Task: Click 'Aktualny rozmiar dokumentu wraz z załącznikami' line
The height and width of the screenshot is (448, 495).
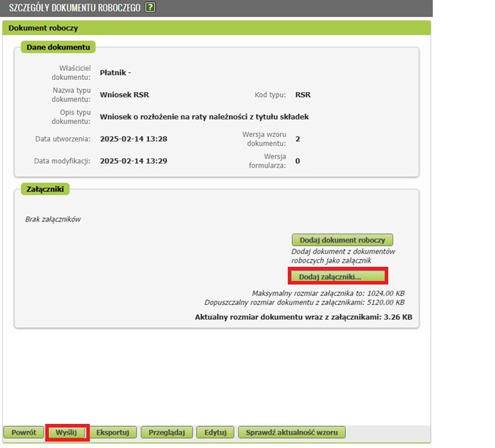Action: click(x=303, y=317)
